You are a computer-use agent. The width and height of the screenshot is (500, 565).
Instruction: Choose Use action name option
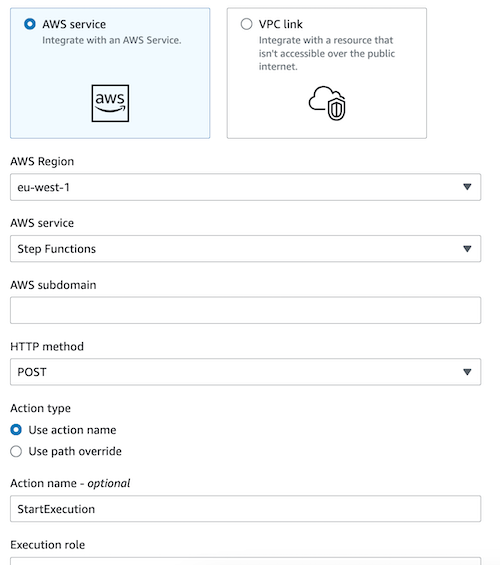click(x=16, y=430)
